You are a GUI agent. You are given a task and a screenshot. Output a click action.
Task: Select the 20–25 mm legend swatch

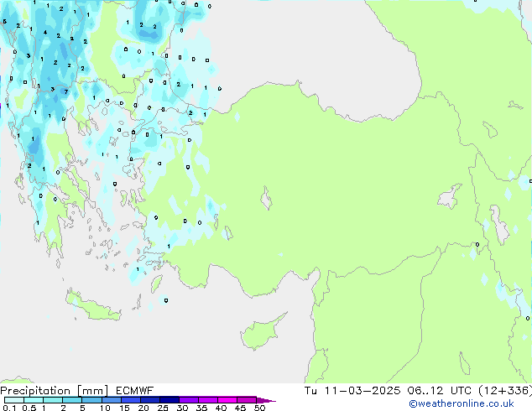(150, 400)
